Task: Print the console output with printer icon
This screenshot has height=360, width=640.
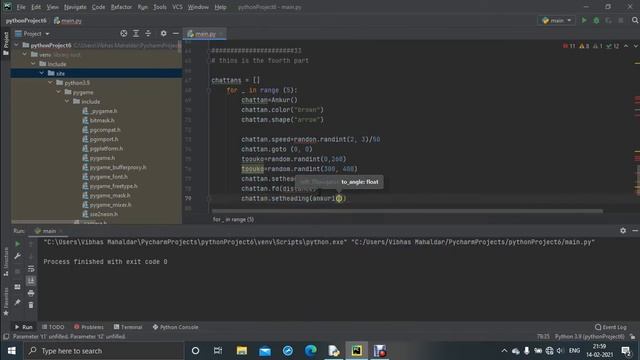Action: pos(31,293)
